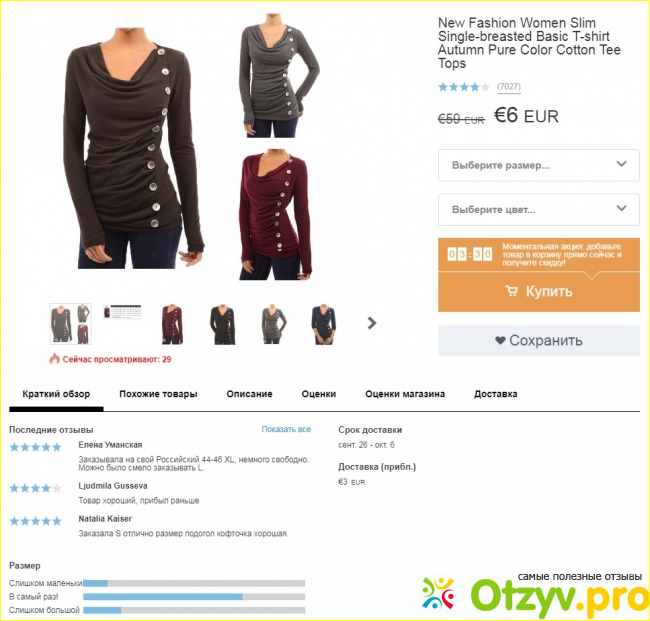Click the countdown timer 03:30
The image size is (650, 621).
point(470,254)
